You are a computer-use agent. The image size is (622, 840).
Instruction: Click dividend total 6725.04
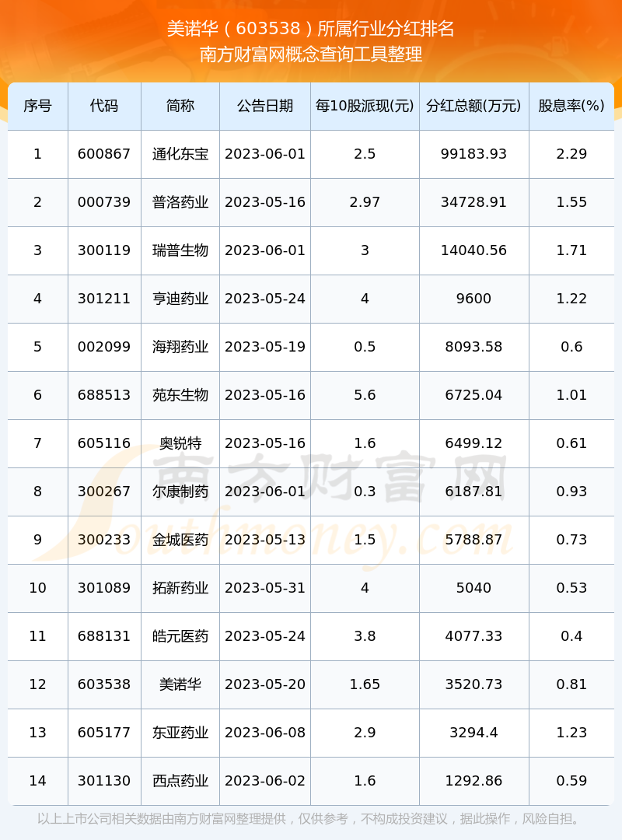tap(473, 395)
